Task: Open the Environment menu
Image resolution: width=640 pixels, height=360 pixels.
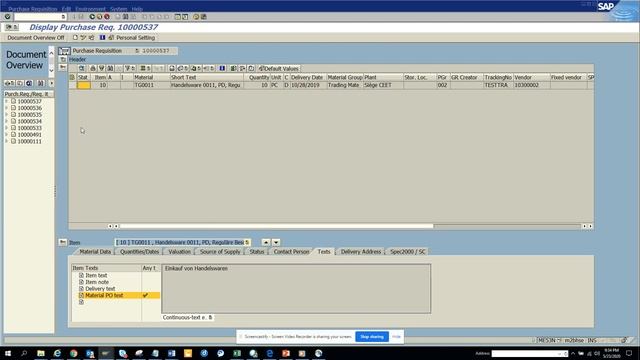Action: (90, 9)
